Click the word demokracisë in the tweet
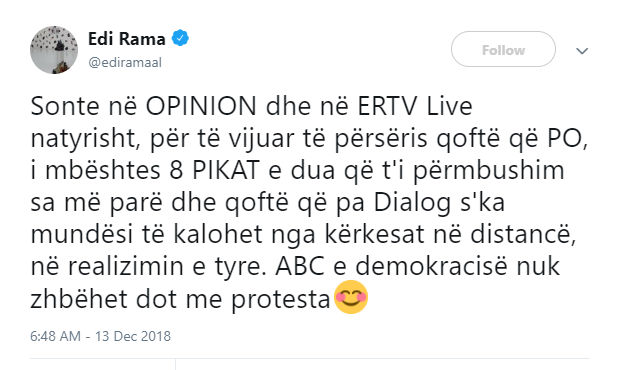The image size is (621, 370). [x=431, y=266]
